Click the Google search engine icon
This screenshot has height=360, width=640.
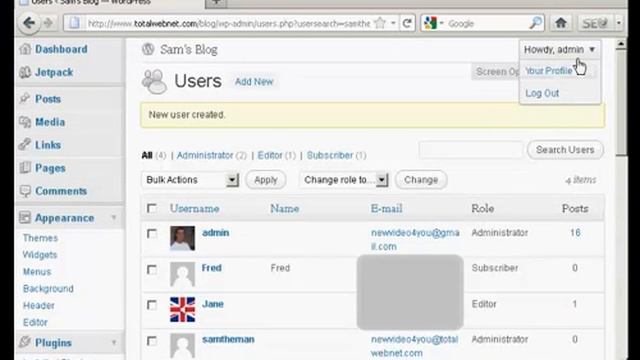coord(431,23)
